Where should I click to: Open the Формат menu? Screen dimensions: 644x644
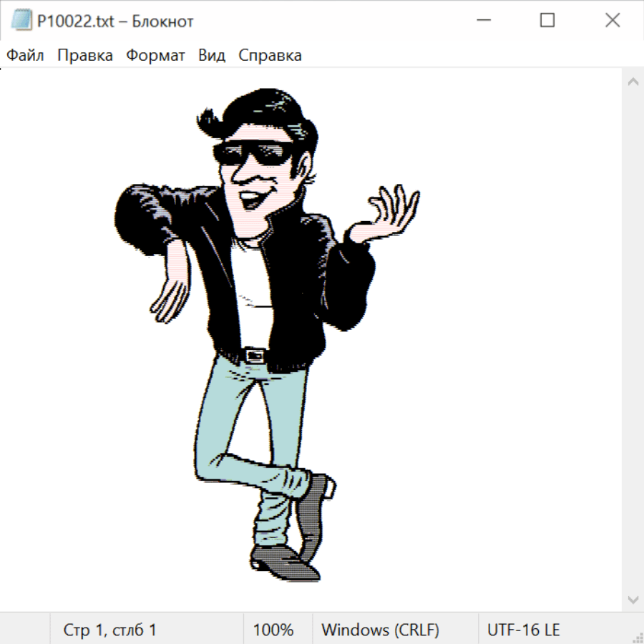point(155,56)
